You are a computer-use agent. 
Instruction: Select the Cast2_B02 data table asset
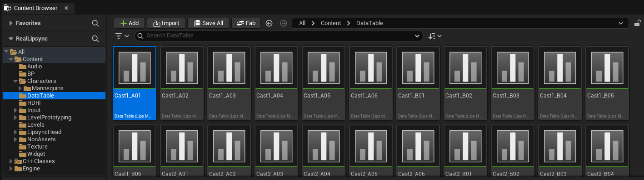click(513, 151)
